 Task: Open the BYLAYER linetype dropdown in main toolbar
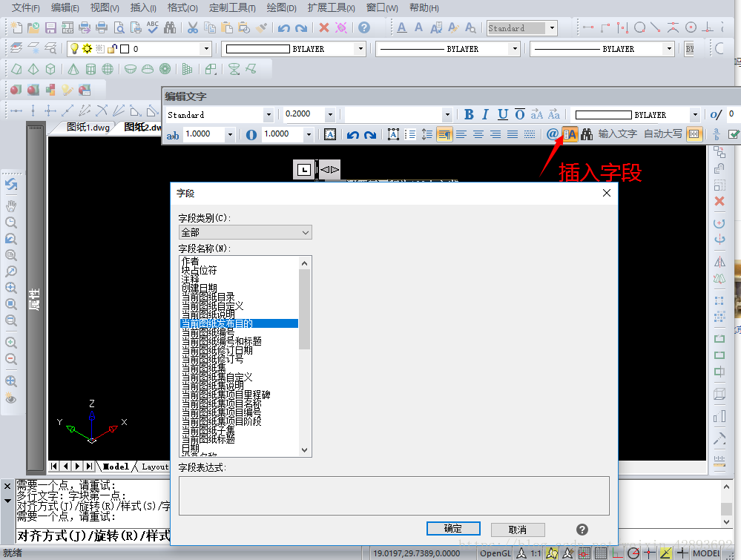pyautogui.click(x=515, y=49)
